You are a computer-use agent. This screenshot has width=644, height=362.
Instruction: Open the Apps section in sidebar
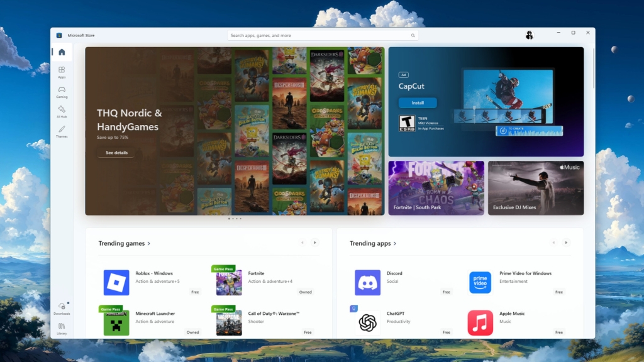[x=62, y=72]
